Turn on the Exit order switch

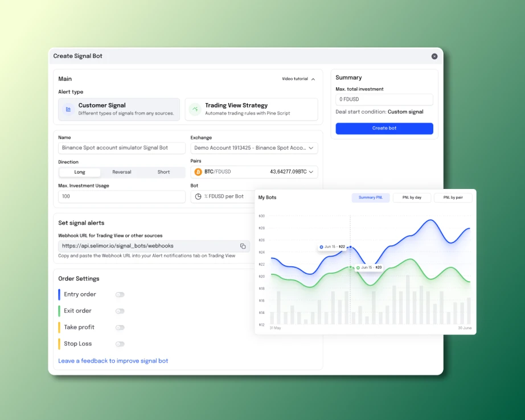[120, 311]
